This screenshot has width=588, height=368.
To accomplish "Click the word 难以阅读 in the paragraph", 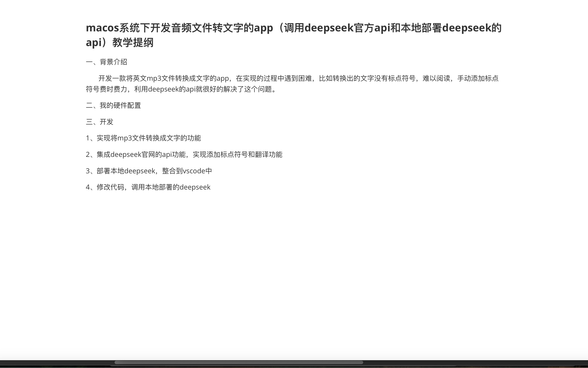I will pos(436,78).
